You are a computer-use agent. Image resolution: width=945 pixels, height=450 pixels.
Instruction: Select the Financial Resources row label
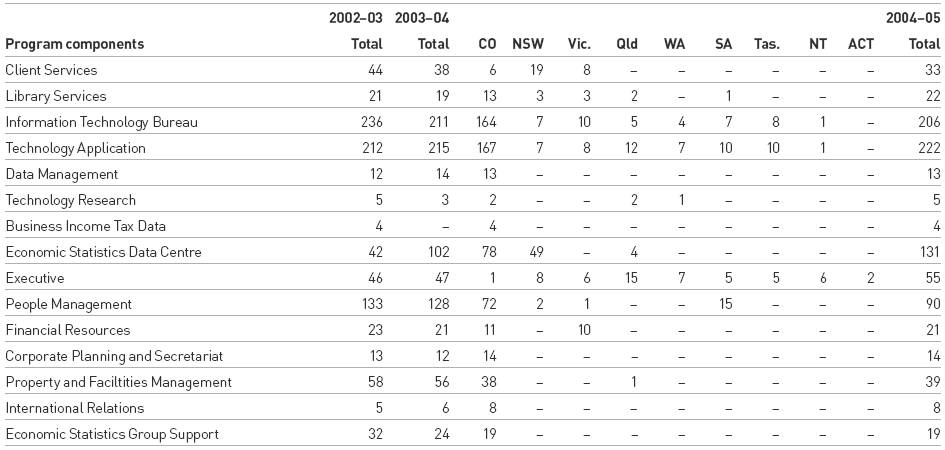pyautogui.click(x=68, y=330)
